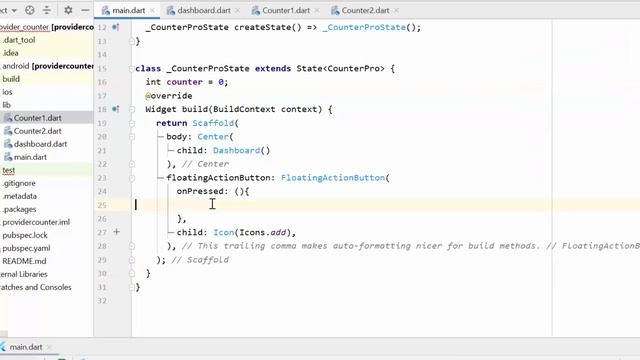This screenshot has width=640, height=360.
Task: Select .idea folder in project tree
Action: [10, 53]
